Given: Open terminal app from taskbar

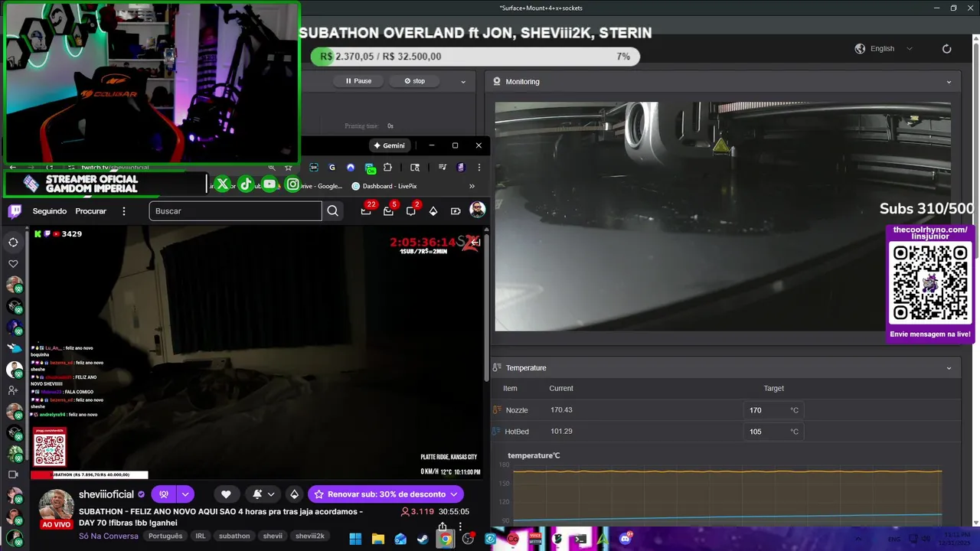Looking at the screenshot, I should tap(580, 539).
